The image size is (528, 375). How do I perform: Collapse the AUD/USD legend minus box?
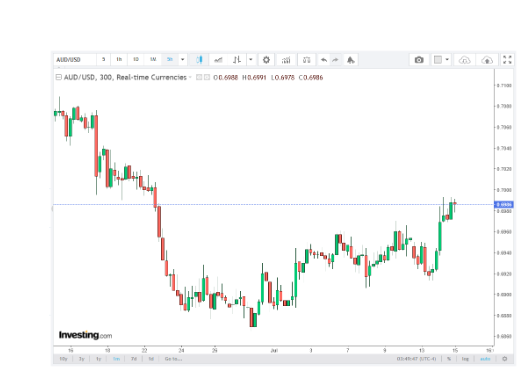tap(58, 77)
